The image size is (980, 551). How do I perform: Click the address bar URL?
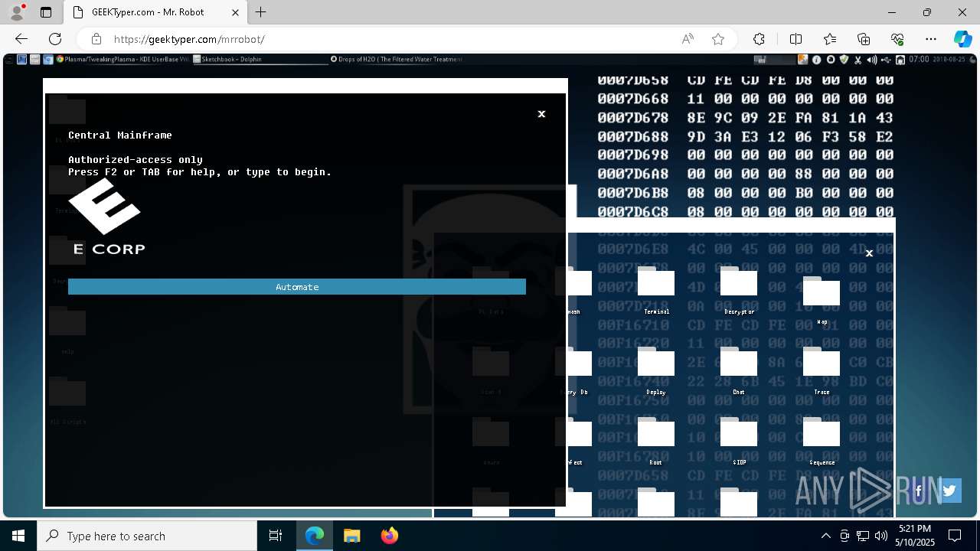tap(189, 39)
